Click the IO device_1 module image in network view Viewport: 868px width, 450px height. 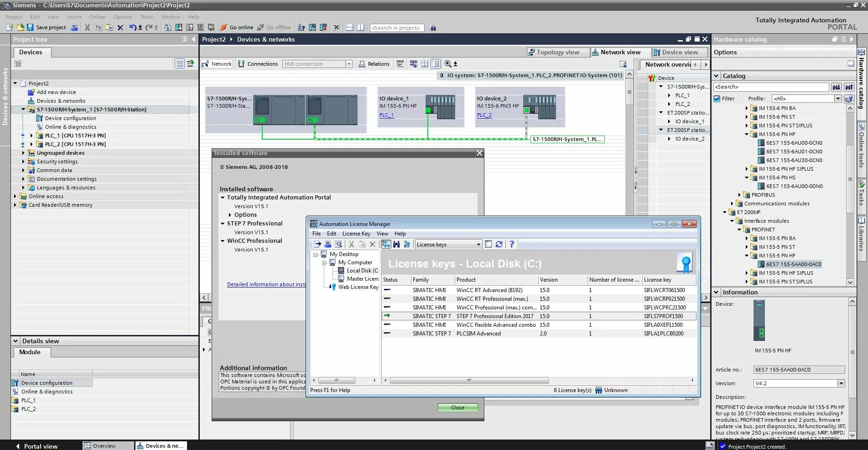441,107
